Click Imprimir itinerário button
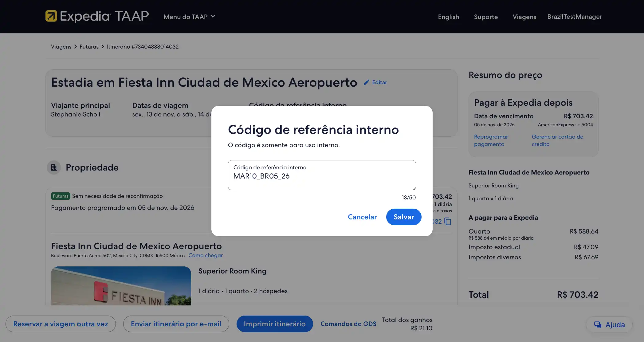This screenshot has height=342, width=644. (x=275, y=324)
